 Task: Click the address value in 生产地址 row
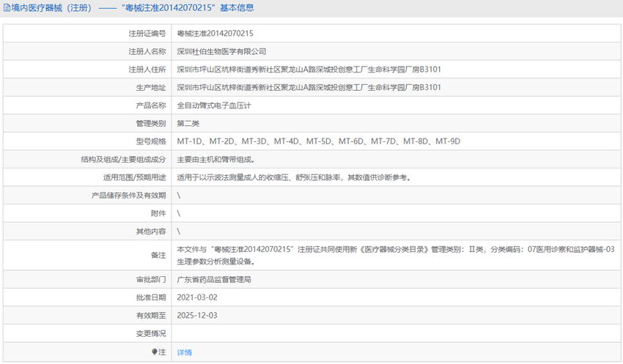click(x=309, y=87)
